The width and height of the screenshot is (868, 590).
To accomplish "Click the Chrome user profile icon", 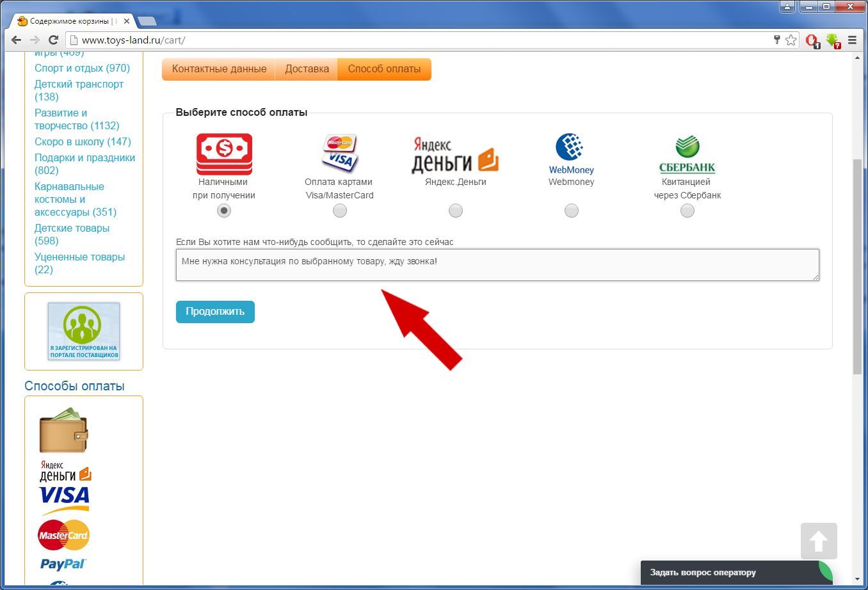I will coord(787,7).
